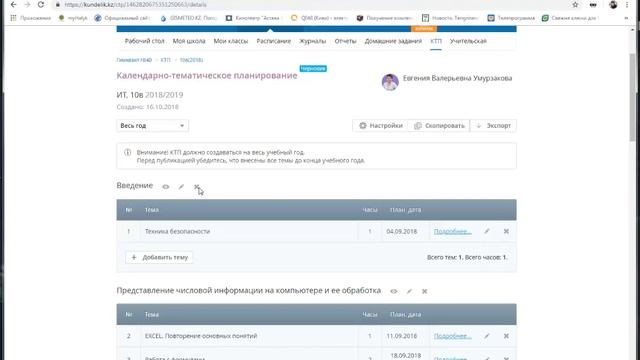The width and height of the screenshot is (640, 360).
Task: Click Добавить тему in Введение section
Action: coord(159,258)
